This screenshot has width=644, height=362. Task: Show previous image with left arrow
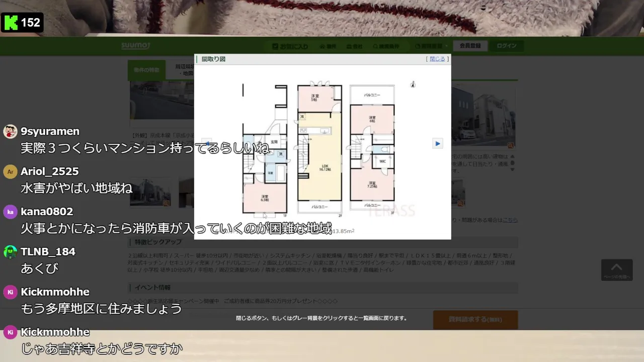pyautogui.click(x=207, y=143)
